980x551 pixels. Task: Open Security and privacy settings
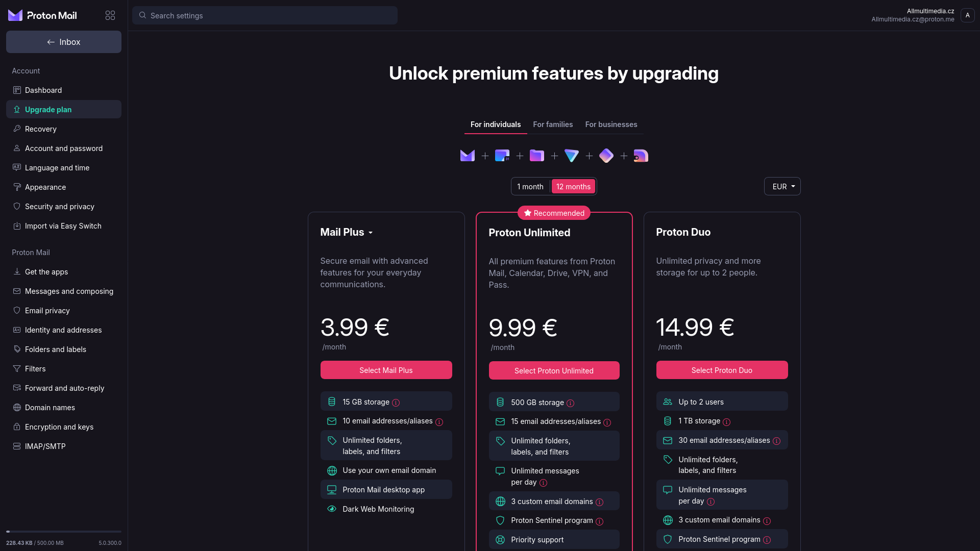pos(60,207)
